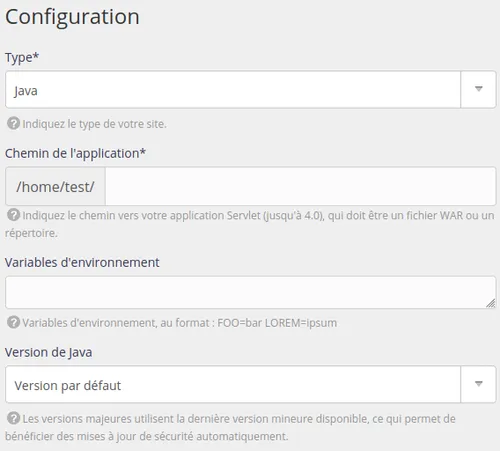
Task: Open the Type dropdown arrow
Action: click(478, 89)
